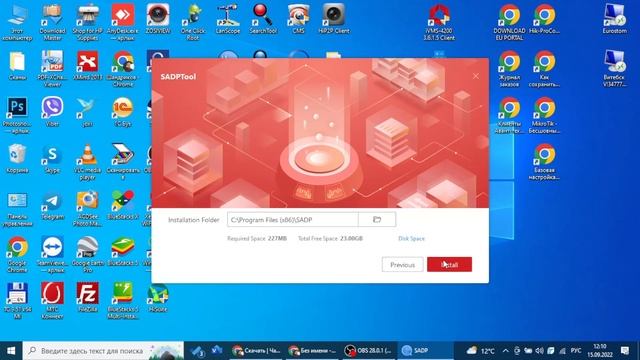Image resolution: width=640 pixels, height=360 pixels.
Task: Open Google Chrome desktop shortcut
Action: point(17,255)
